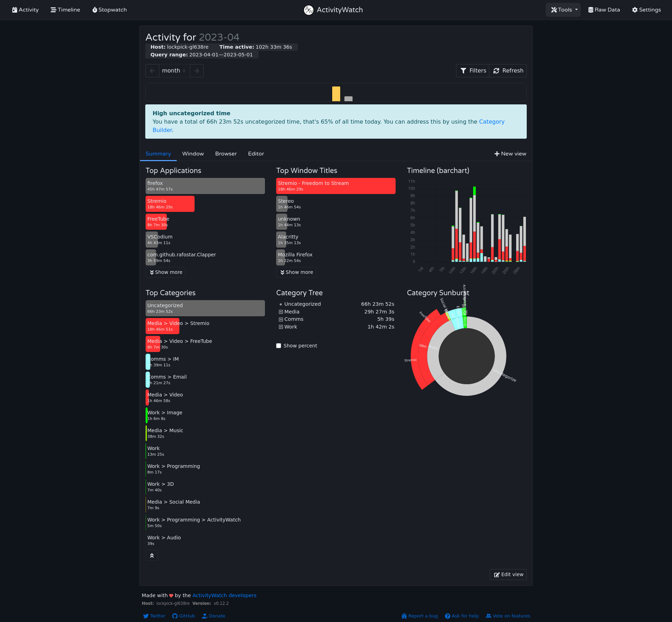672x622 pixels.
Task: Refresh the activity data
Action: (x=508, y=71)
